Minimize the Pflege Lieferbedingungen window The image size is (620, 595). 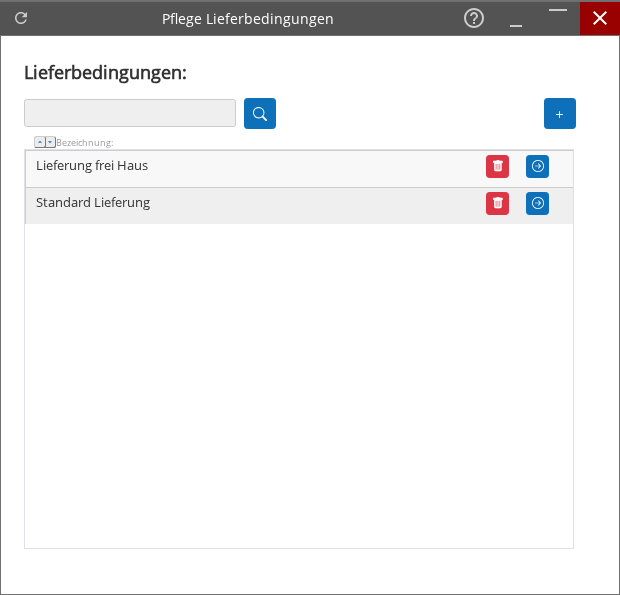pos(516,19)
